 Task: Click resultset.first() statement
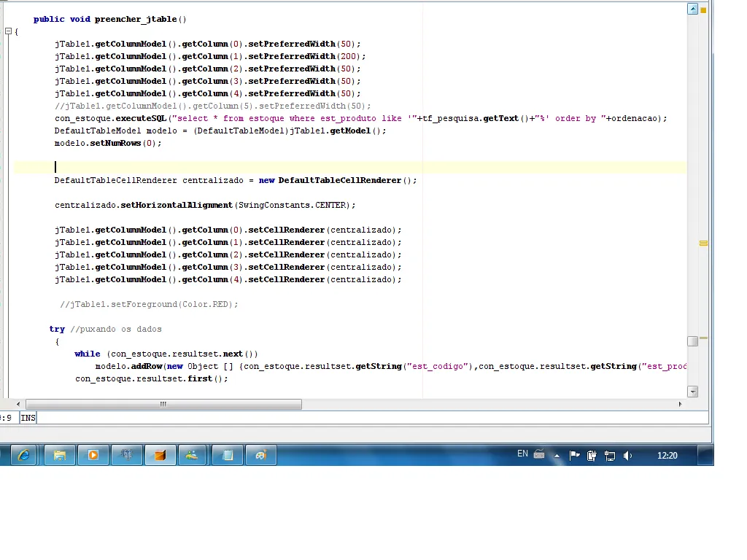pos(152,378)
